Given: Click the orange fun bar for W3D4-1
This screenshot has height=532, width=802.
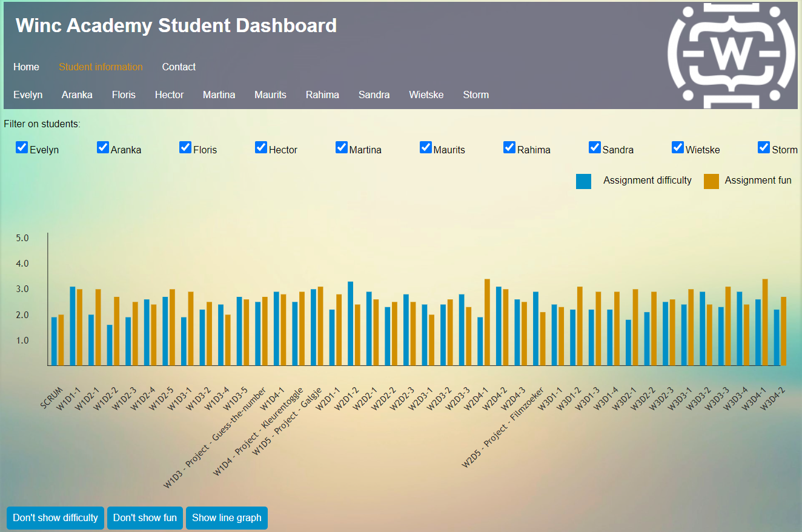Looking at the screenshot, I should pyautogui.click(x=765, y=322).
